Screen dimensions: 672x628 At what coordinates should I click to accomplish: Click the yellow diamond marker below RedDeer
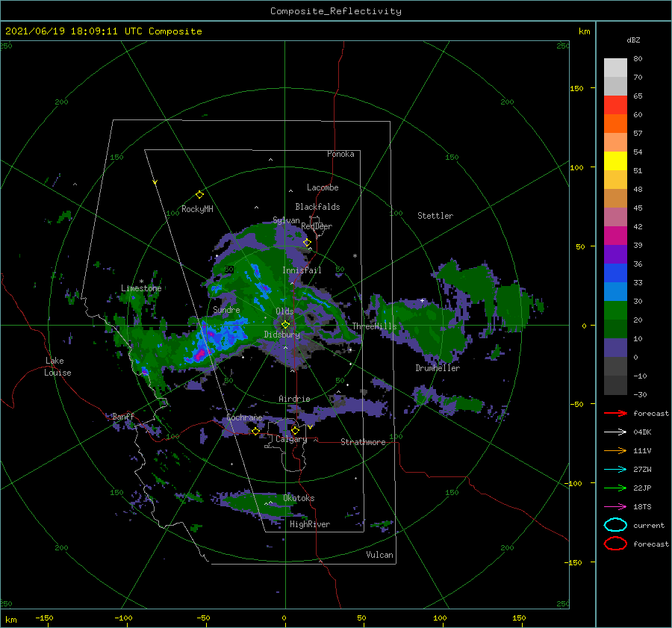tap(307, 243)
